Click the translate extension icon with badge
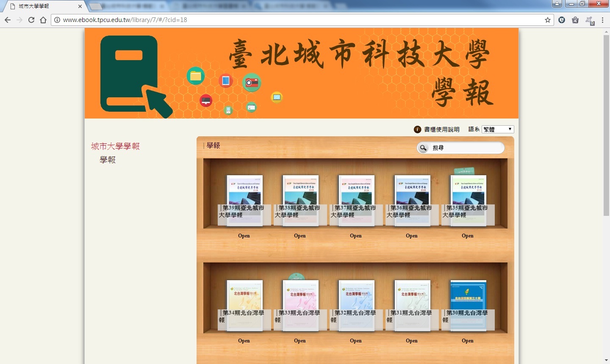610x364 pixels. click(x=589, y=20)
